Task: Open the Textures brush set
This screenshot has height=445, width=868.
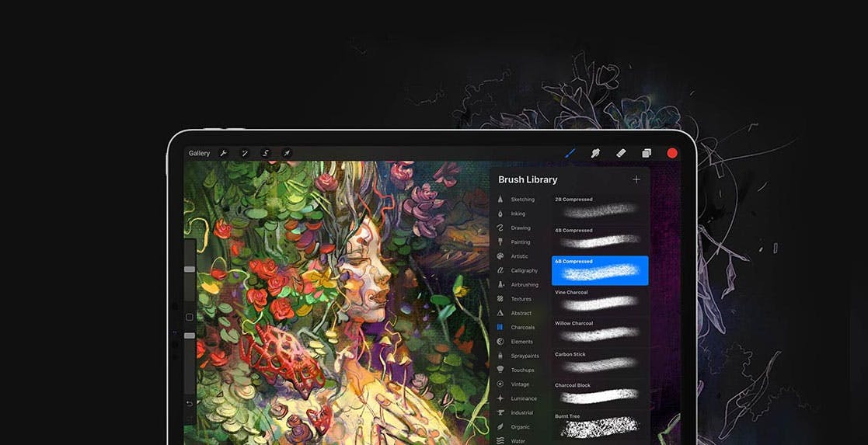Action: (x=514, y=299)
